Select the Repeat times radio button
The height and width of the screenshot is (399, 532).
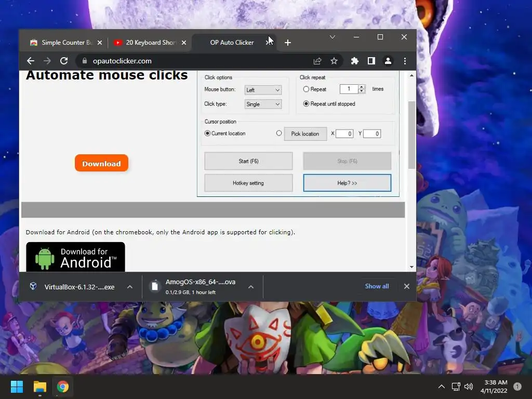(306, 89)
